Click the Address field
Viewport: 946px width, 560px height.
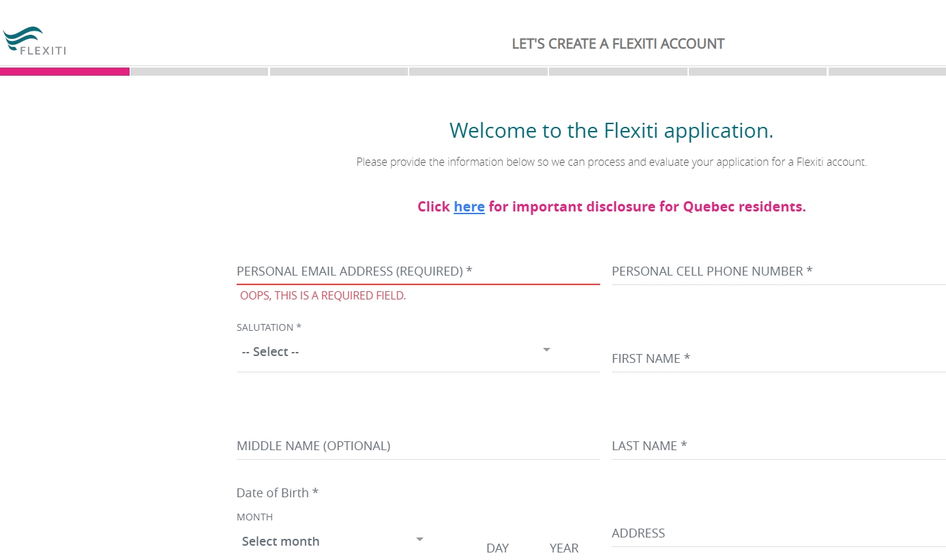click(x=779, y=533)
